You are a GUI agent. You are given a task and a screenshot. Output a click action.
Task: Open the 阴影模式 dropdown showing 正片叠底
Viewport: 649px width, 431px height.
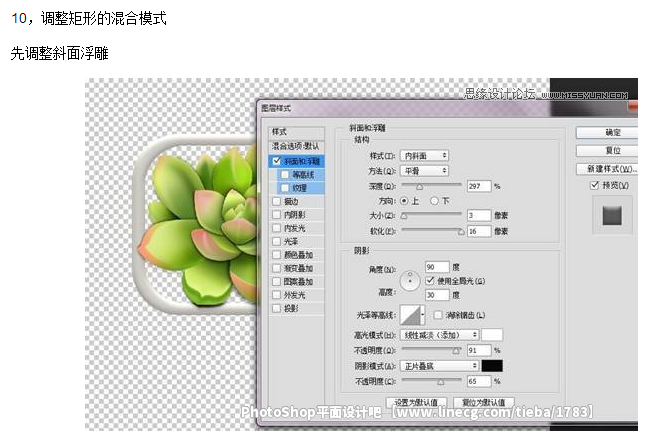click(440, 366)
